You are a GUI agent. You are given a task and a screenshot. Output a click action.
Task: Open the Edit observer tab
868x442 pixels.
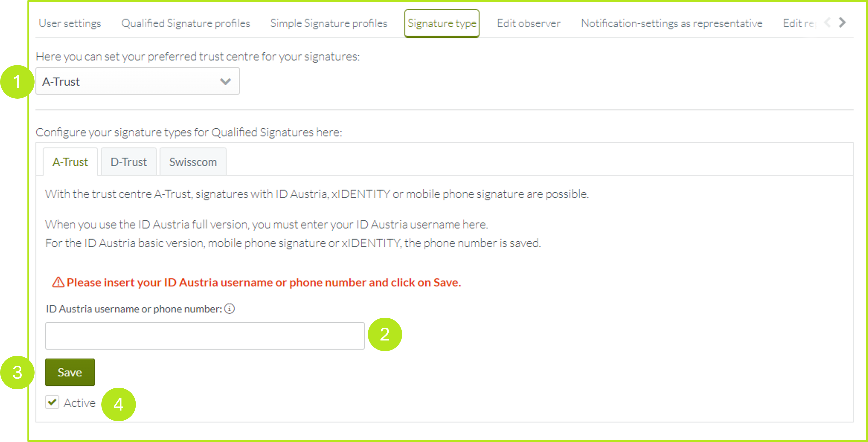pos(528,23)
